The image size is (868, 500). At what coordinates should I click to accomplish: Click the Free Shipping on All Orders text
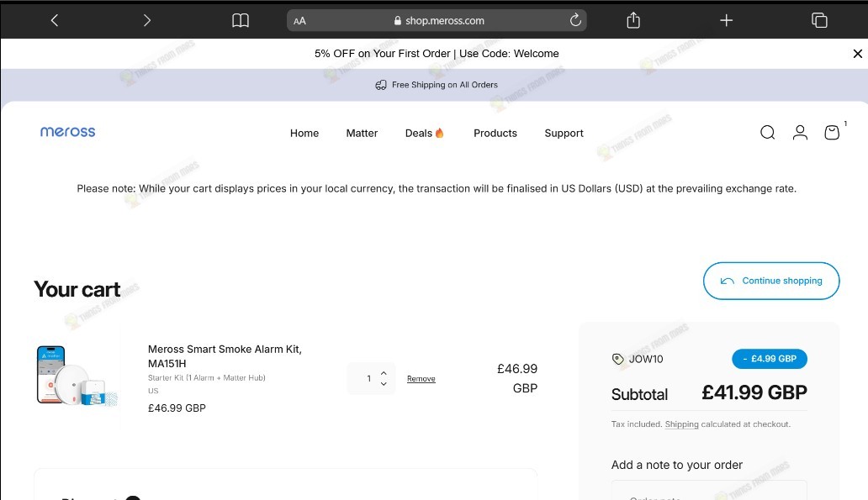pos(445,85)
